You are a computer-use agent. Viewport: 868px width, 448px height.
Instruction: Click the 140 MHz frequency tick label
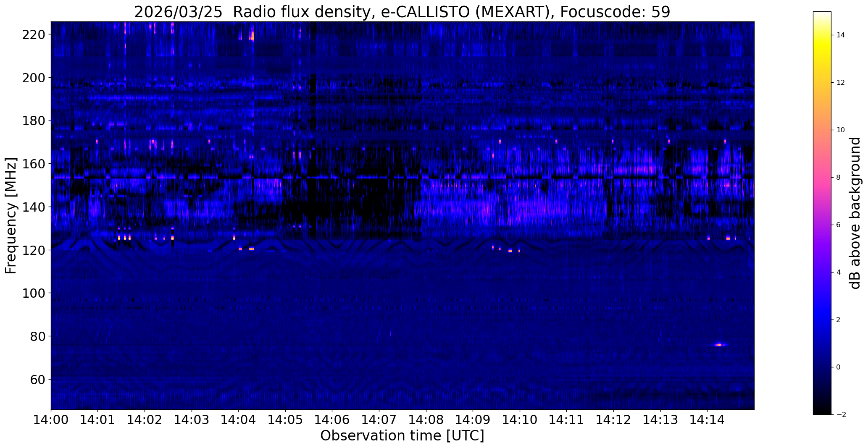pyautogui.click(x=34, y=207)
